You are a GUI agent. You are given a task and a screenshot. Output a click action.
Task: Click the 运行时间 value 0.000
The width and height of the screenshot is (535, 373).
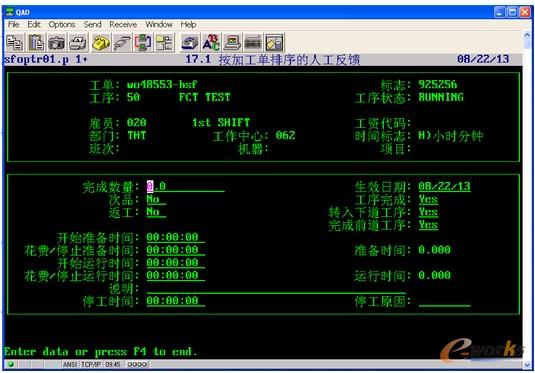pyautogui.click(x=434, y=275)
